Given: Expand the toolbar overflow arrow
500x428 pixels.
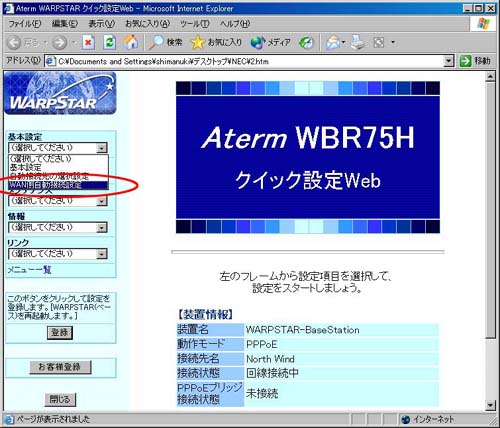Looking at the screenshot, I should [x=393, y=42].
